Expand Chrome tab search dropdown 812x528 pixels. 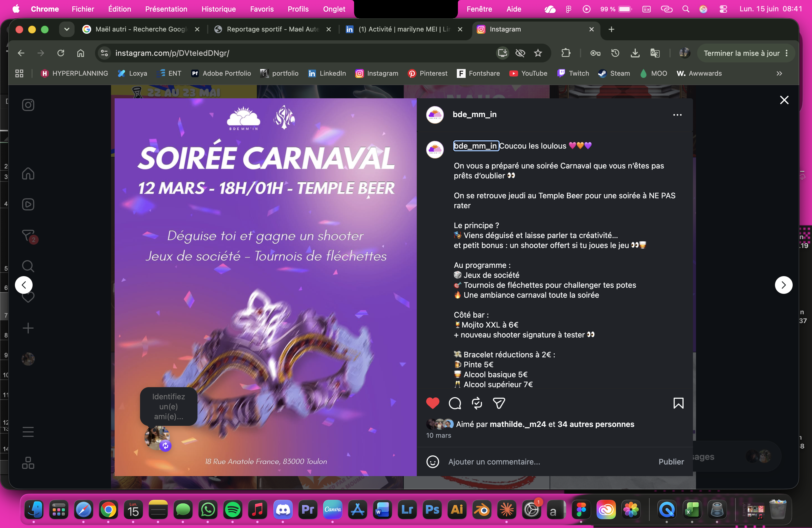pos(67,29)
